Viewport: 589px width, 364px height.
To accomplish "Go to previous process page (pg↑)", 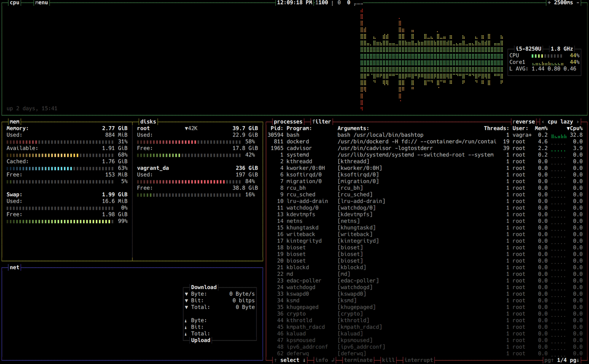I will pyautogui.click(x=549, y=360).
